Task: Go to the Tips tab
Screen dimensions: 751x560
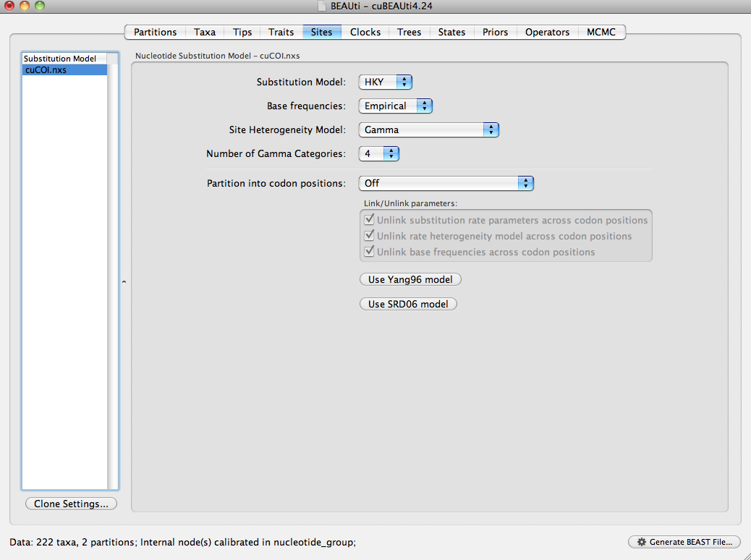Action: (242, 32)
